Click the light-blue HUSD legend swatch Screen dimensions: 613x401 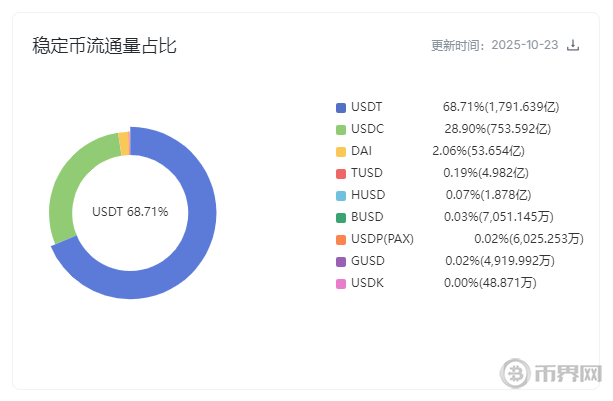341,195
